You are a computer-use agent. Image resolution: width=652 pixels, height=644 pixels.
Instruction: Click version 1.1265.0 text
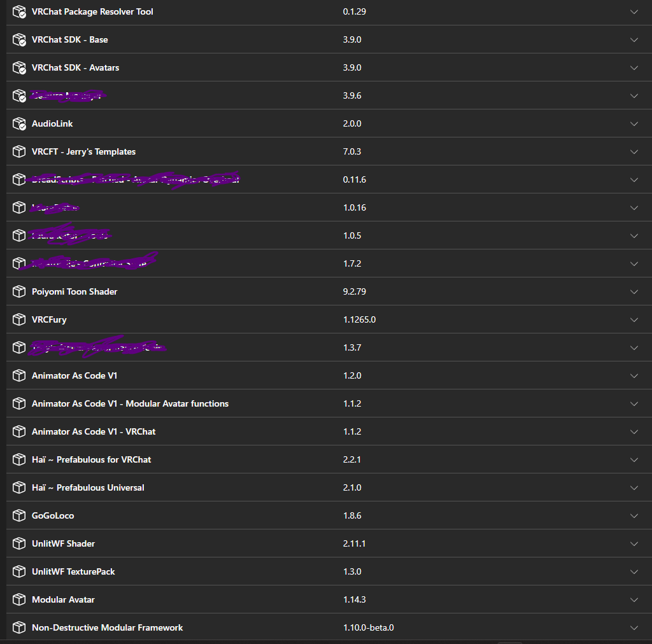tap(359, 319)
